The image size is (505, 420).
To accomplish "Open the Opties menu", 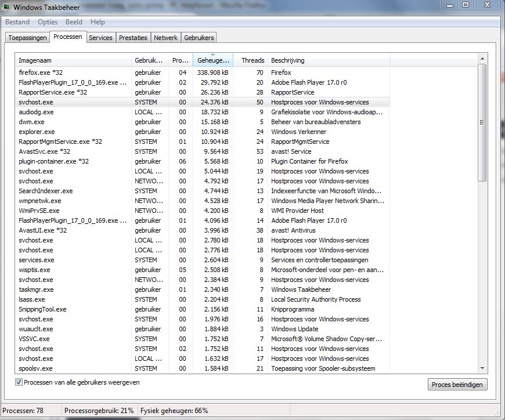I will pyautogui.click(x=48, y=22).
